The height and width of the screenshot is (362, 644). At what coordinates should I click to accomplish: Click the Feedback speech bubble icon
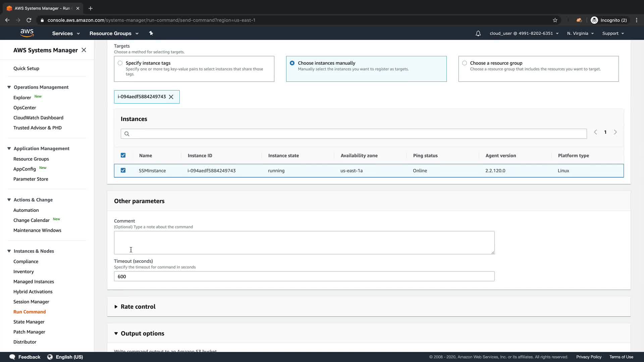coord(12,357)
